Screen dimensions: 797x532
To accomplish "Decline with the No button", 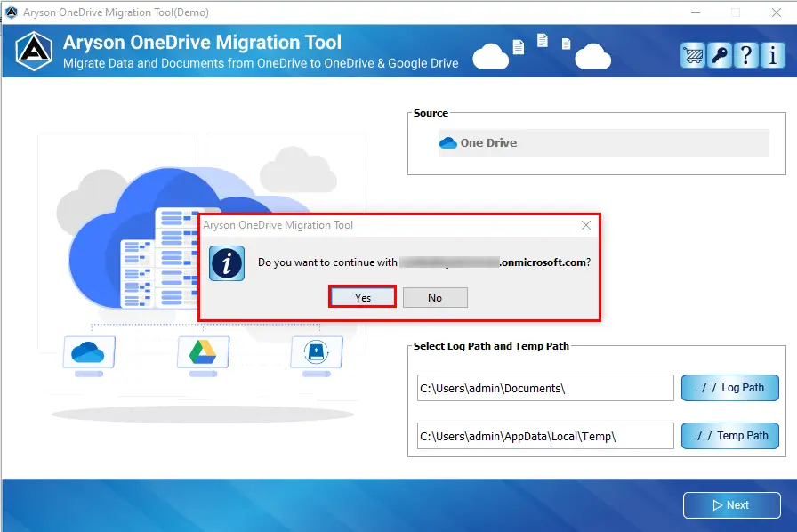I will 435,297.
